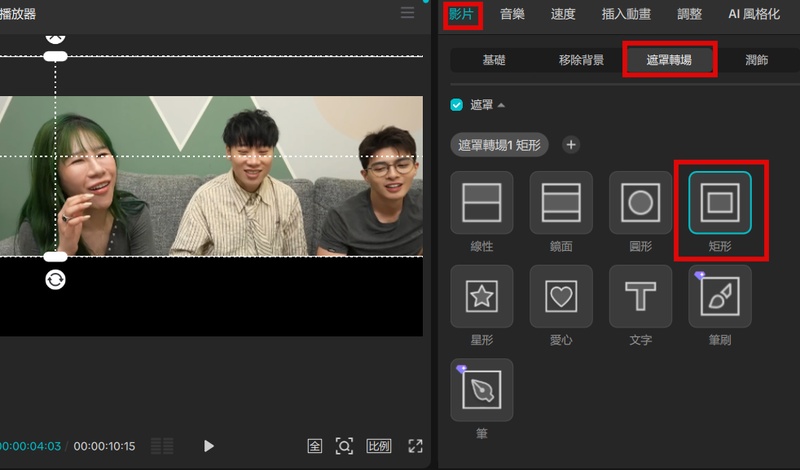The height and width of the screenshot is (470, 800).
Task: Select the 遮罩轉場 sub-tab
Action: (669, 60)
